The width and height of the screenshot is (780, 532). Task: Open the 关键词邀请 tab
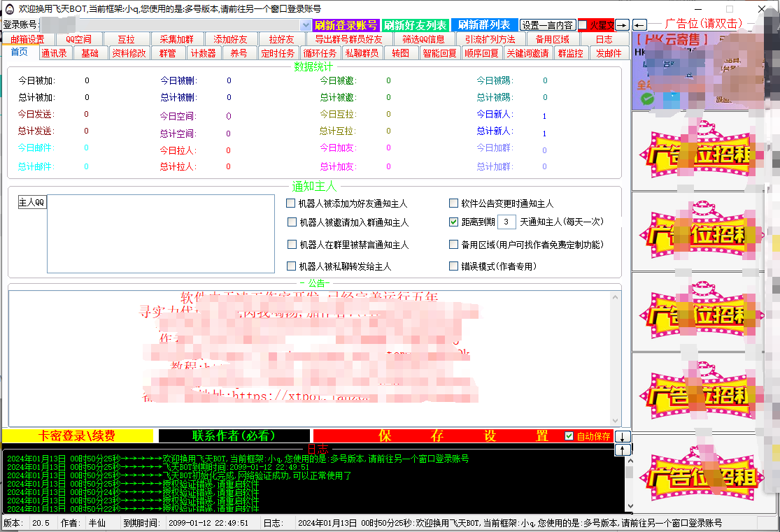pos(527,53)
